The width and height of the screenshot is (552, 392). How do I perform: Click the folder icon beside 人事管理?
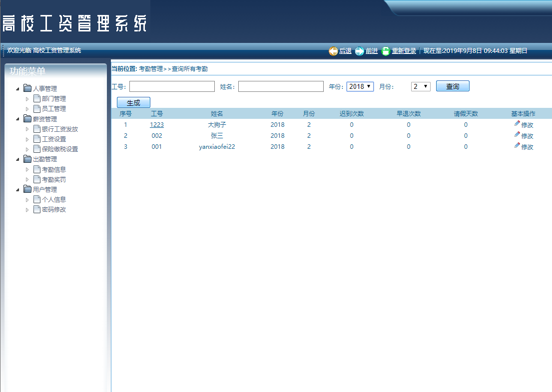point(26,88)
